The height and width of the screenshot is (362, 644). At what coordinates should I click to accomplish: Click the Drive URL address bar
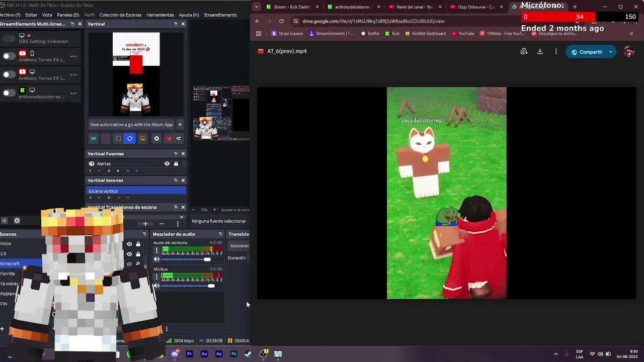click(x=373, y=21)
